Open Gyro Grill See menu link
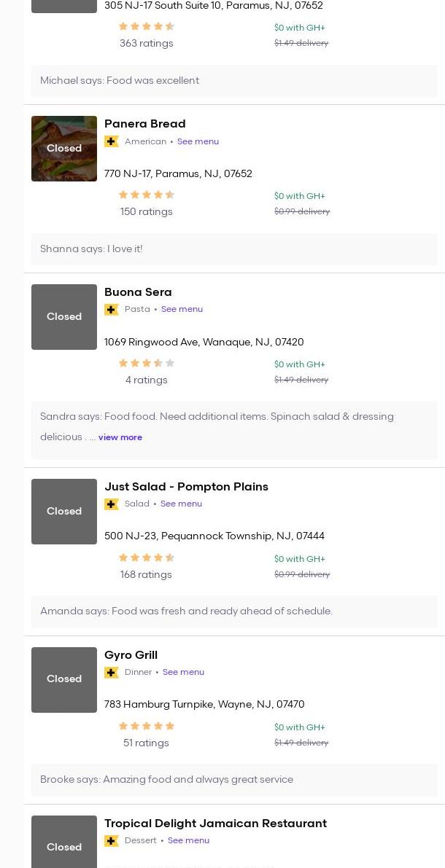The width and height of the screenshot is (445, 868). tap(183, 672)
